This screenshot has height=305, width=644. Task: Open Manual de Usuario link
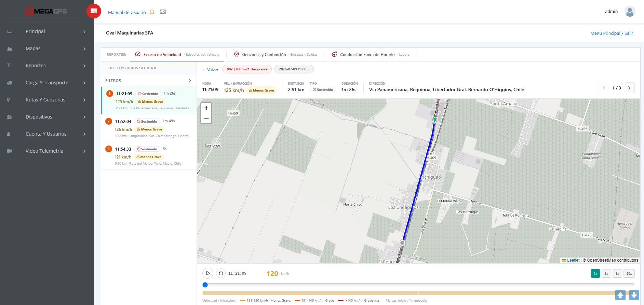127,12
